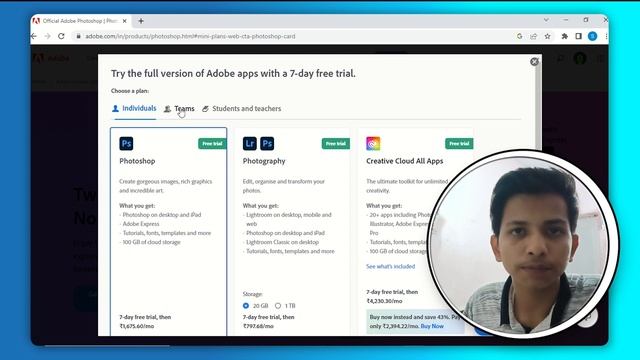Click Free trial badge on Photoshop card
Screen dimensions: 640x360
click(x=212, y=144)
